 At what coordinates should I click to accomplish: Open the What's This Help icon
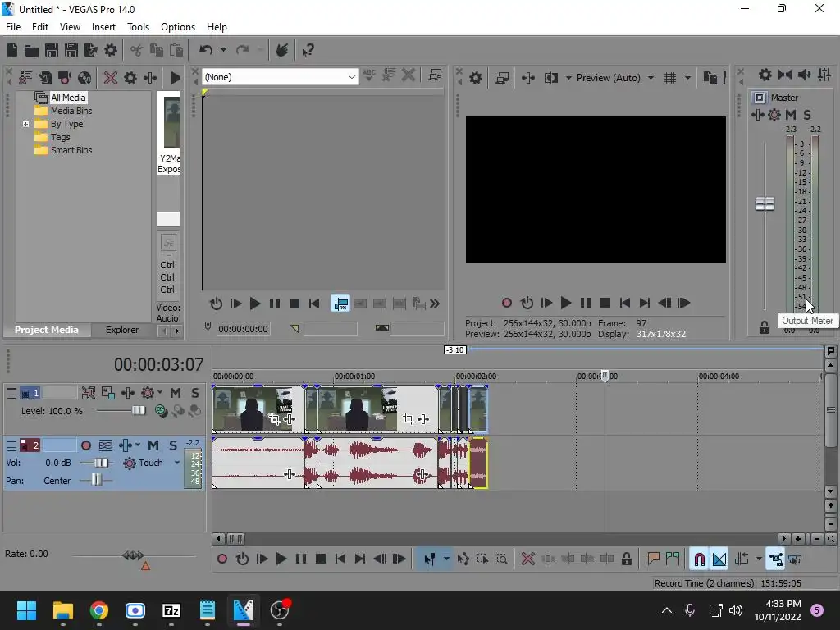(308, 50)
